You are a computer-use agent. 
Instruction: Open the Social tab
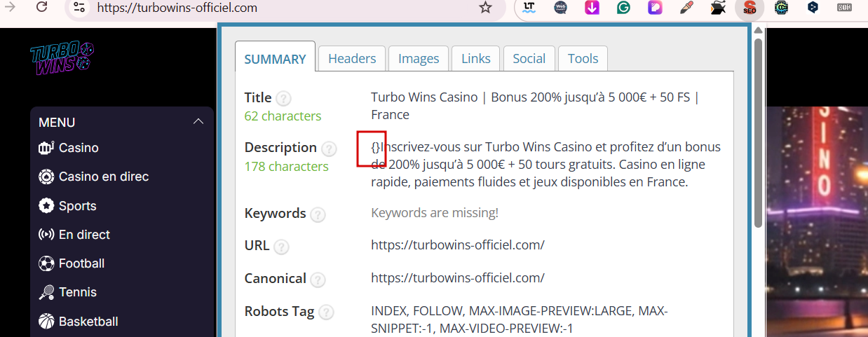click(x=529, y=59)
